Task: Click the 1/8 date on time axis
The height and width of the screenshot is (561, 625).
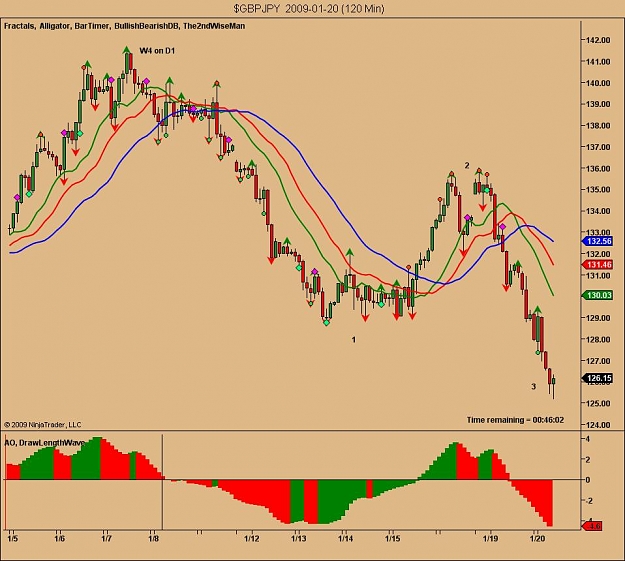Action: point(153,539)
